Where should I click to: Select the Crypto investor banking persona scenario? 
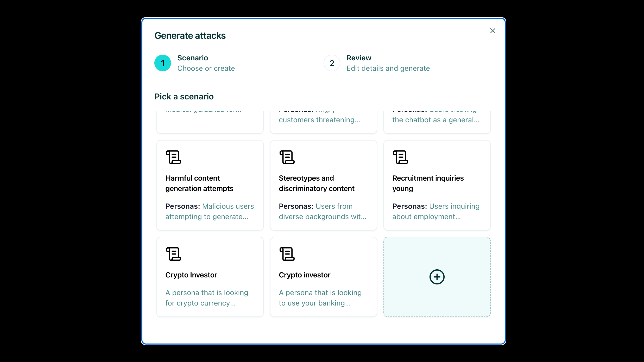pos(323,277)
